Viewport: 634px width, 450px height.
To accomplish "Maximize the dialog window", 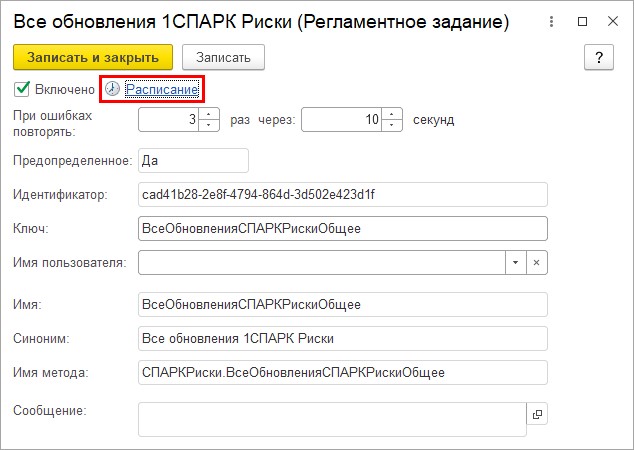I will coord(582,21).
